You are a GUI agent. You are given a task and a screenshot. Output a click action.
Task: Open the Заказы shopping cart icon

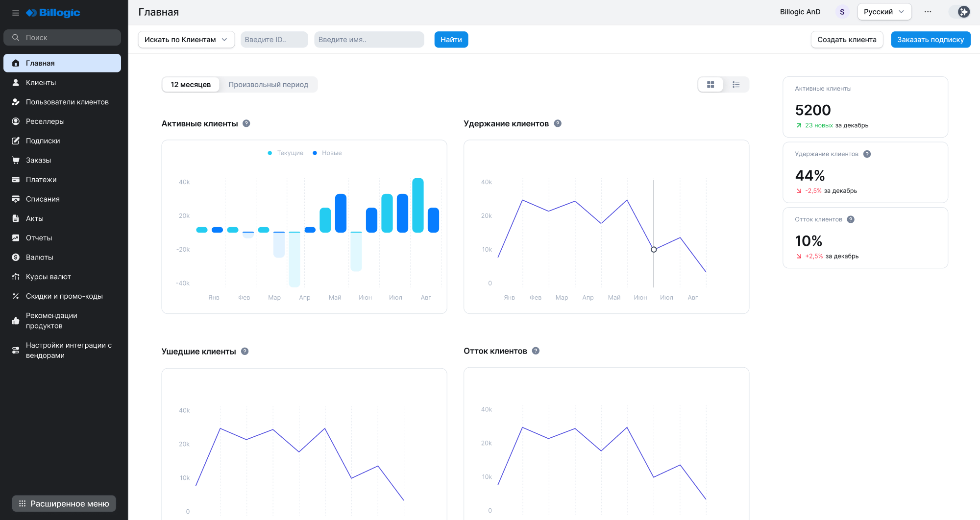16,160
